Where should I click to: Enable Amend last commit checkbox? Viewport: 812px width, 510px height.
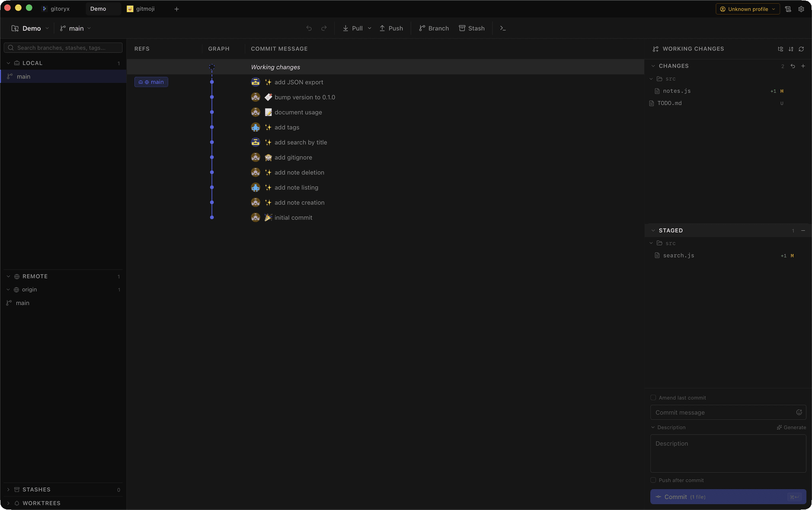point(653,398)
